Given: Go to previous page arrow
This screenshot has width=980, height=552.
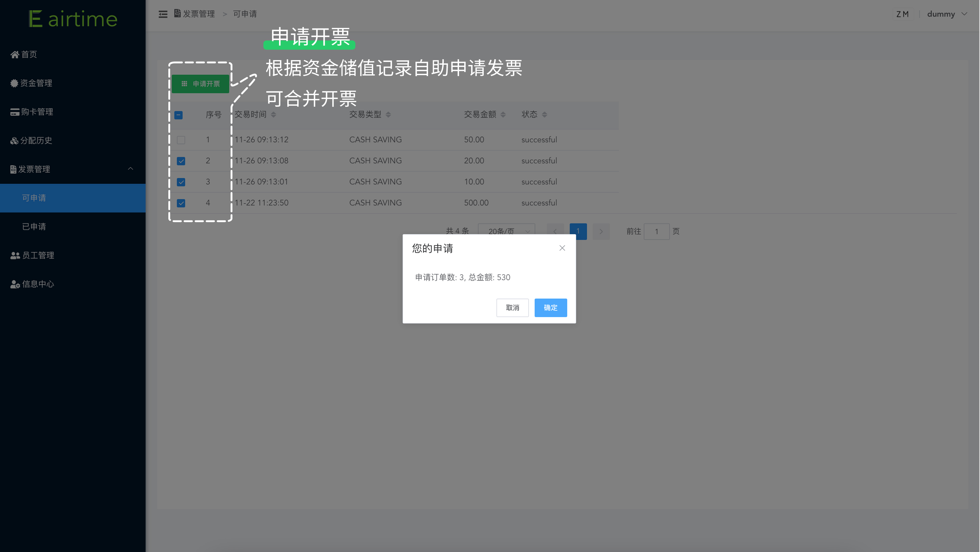Looking at the screenshot, I should click(555, 231).
